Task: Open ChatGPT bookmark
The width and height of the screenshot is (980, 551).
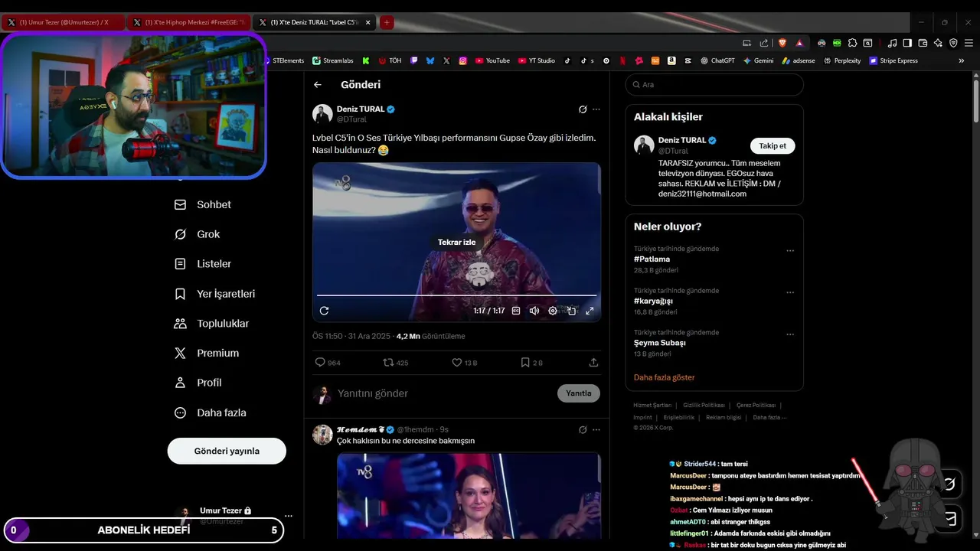Action: (x=717, y=60)
